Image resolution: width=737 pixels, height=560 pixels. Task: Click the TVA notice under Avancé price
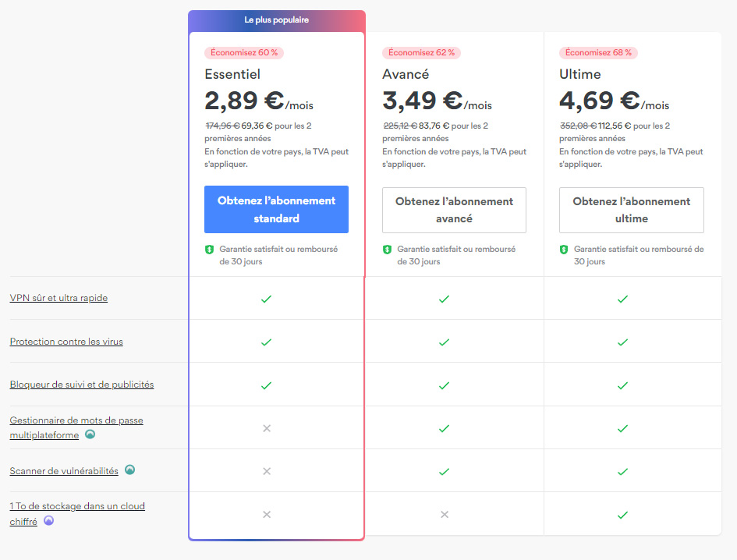point(454,158)
